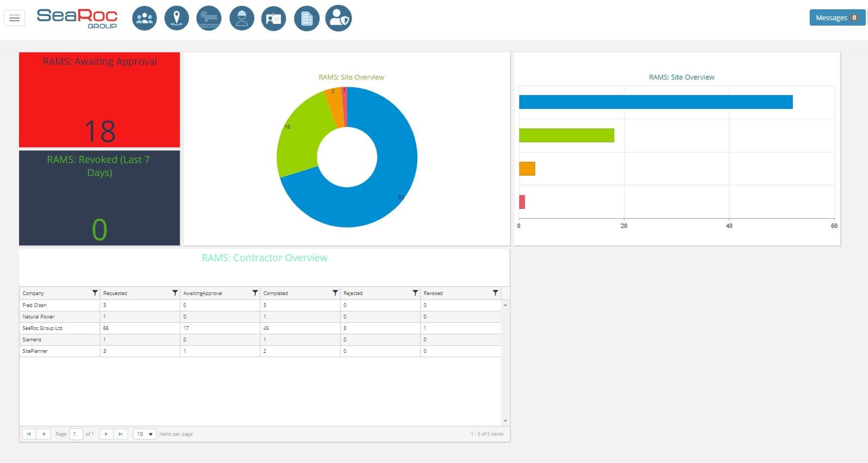Screen dimensions: 868x463
Task: Open the Revoked column filter
Action: (495, 293)
